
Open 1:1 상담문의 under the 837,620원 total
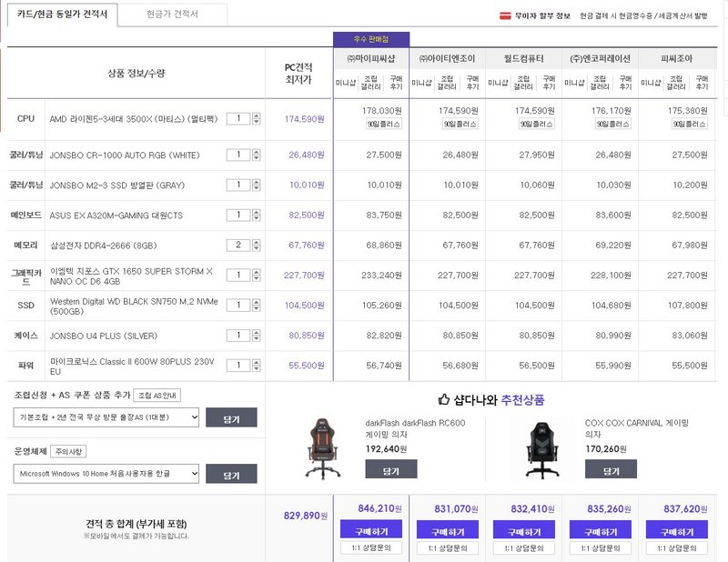677,548
